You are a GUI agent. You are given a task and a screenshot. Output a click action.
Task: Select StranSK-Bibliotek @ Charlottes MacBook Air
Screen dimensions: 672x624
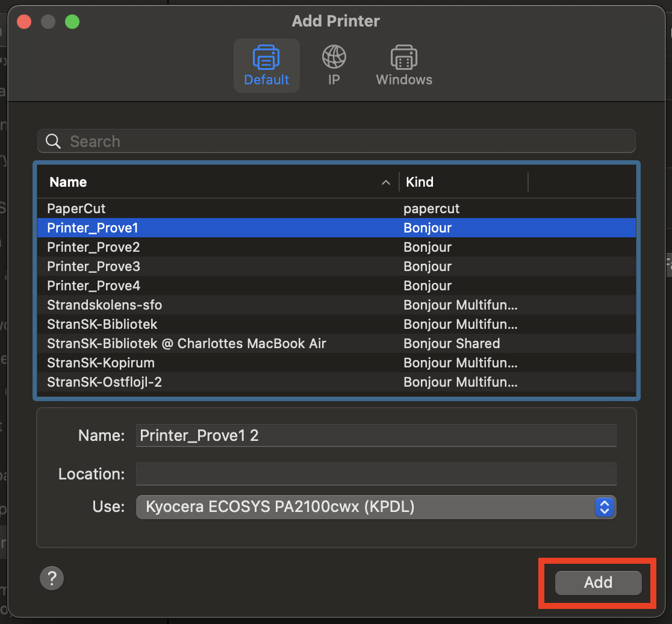click(187, 343)
